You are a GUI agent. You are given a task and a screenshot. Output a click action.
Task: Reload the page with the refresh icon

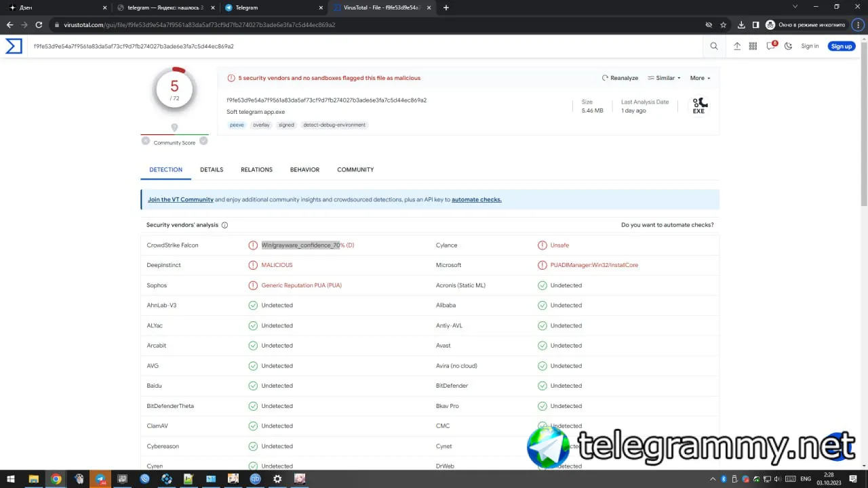pyautogui.click(x=39, y=25)
